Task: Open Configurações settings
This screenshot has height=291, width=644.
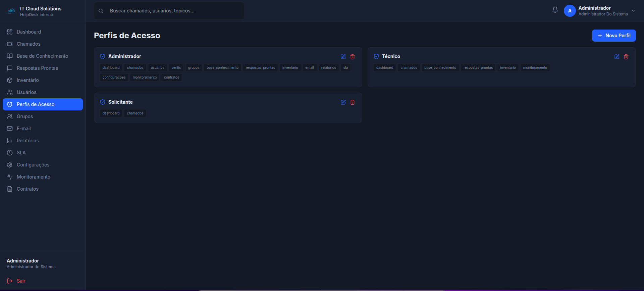Action: click(43, 165)
